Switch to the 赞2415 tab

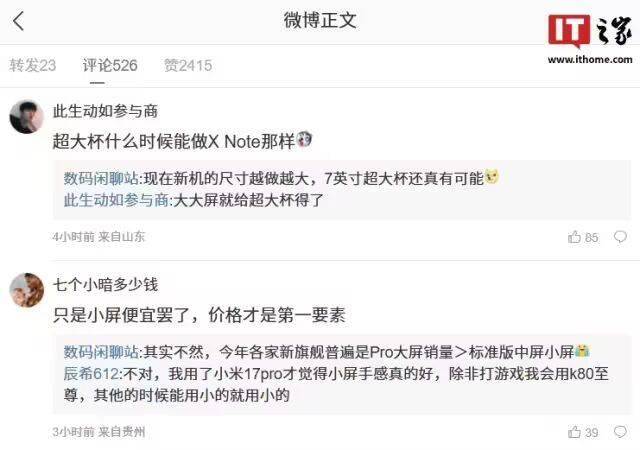188,65
